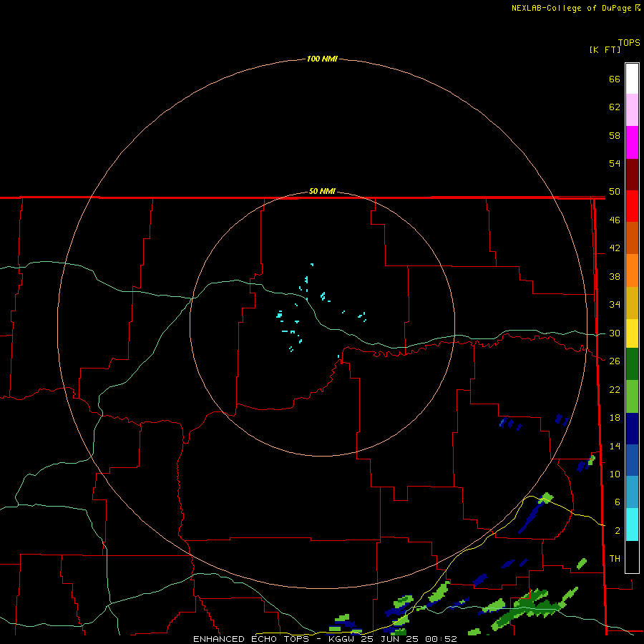Image resolution: width=644 pixels, height=644 pixels.
Task: Click the "6" legend value
Action: [618, 502]
